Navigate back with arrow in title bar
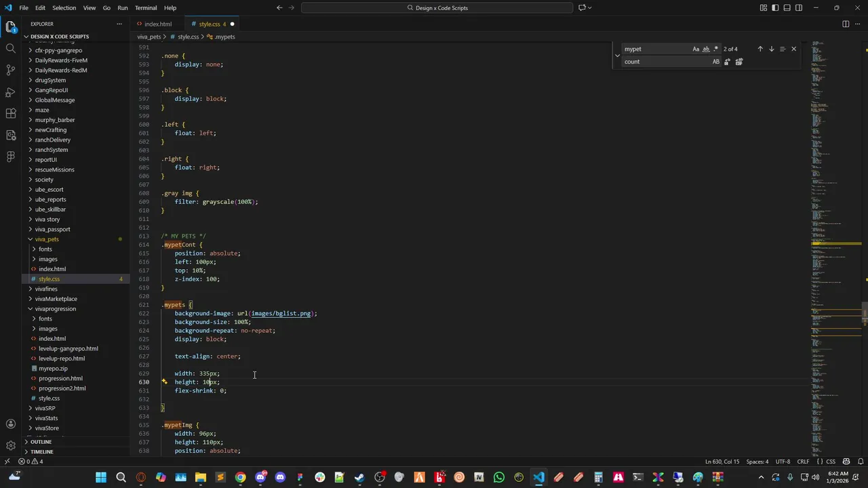This screenshot has height=488, width=868. click(279, 7)
